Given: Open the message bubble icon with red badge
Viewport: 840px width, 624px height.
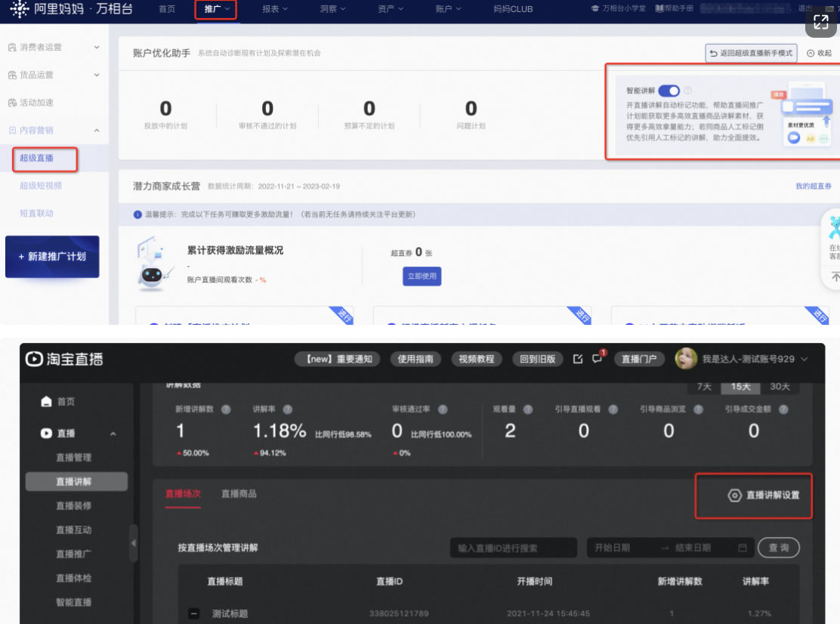Looking at the screenshot, I should (x=597, y=359).
